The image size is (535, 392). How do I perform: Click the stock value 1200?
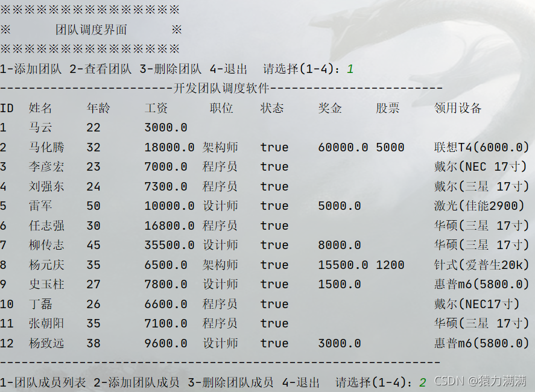tap(390, 265)
